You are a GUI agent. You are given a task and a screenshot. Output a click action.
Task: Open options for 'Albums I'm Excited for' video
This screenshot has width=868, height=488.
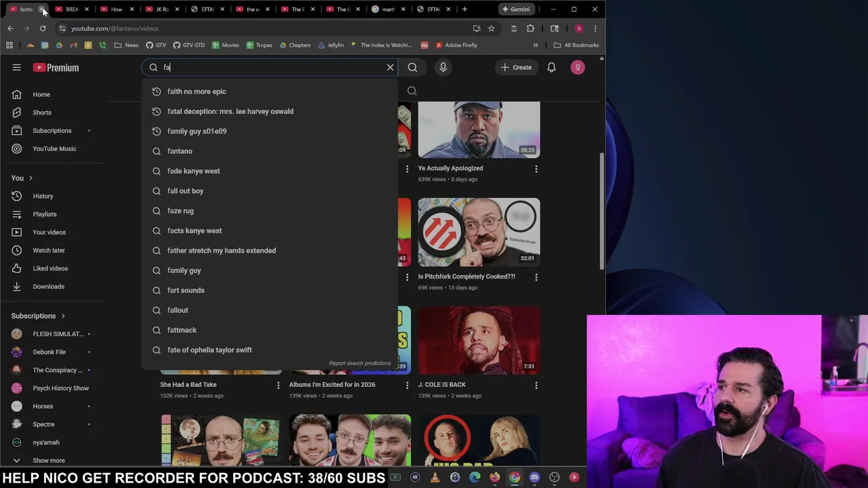(407, 385)
